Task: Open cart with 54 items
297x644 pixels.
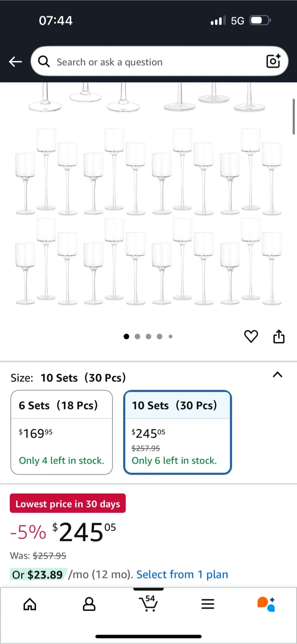Action: tap(148, 604)
